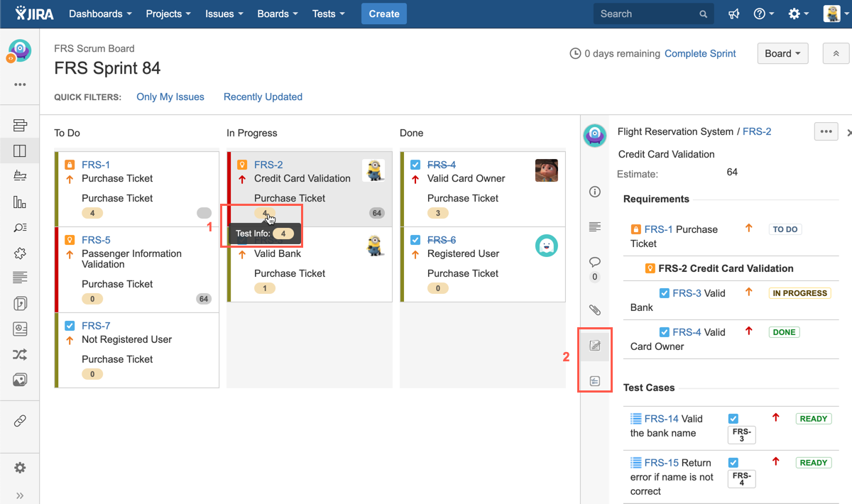The image size is (852, 504).
Task: Click the issue details info icon
Action: pyautogui.click(x=595, y=192)
